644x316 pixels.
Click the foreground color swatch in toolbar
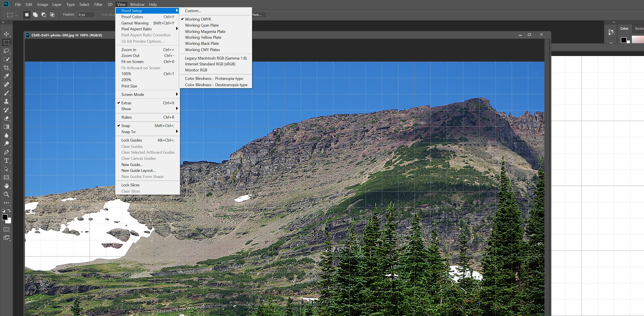pyautogui.click(x=5, y=217)
